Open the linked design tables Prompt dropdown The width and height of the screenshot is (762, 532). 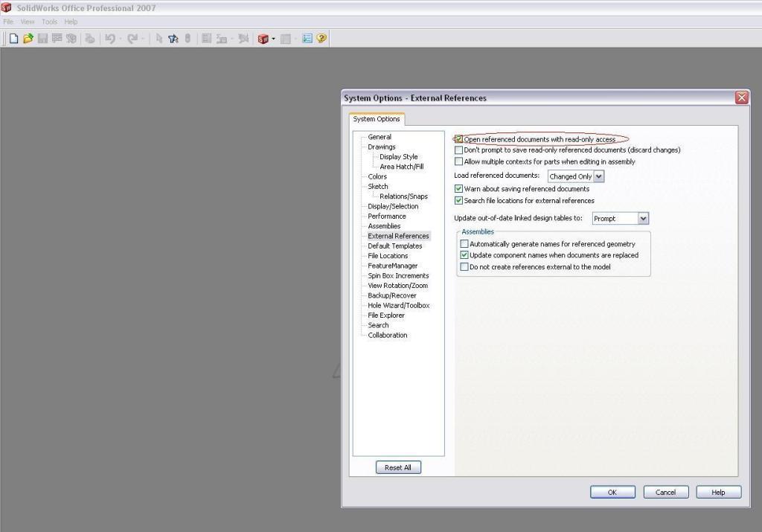621,219
